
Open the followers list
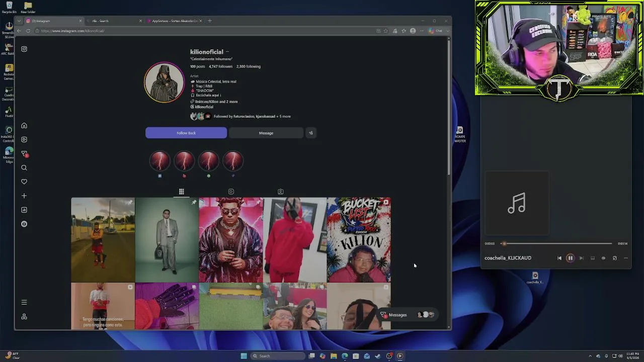221,66
